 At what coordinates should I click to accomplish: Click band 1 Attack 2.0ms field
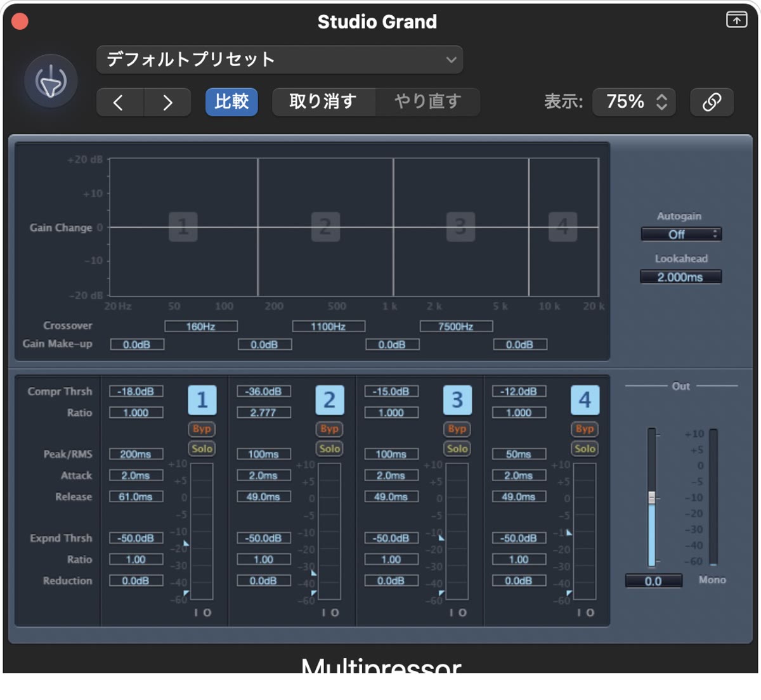pyautogui.click(x=136, y=475)
